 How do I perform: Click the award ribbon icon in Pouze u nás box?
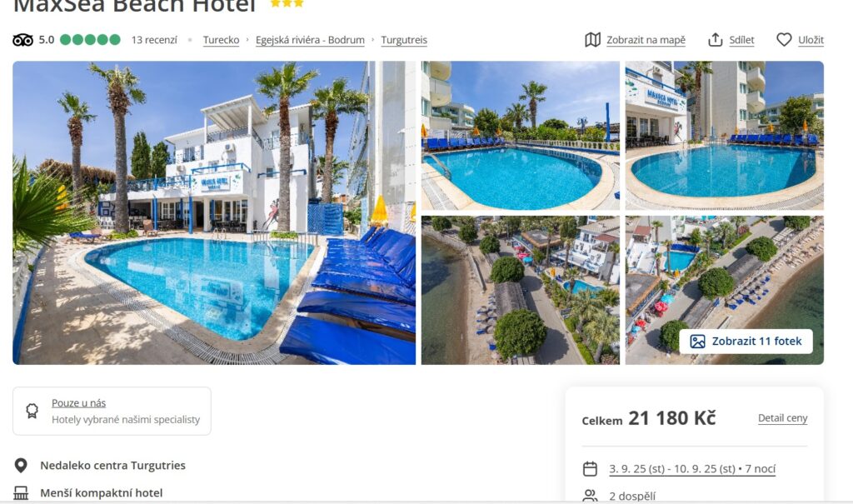[32, 411]
